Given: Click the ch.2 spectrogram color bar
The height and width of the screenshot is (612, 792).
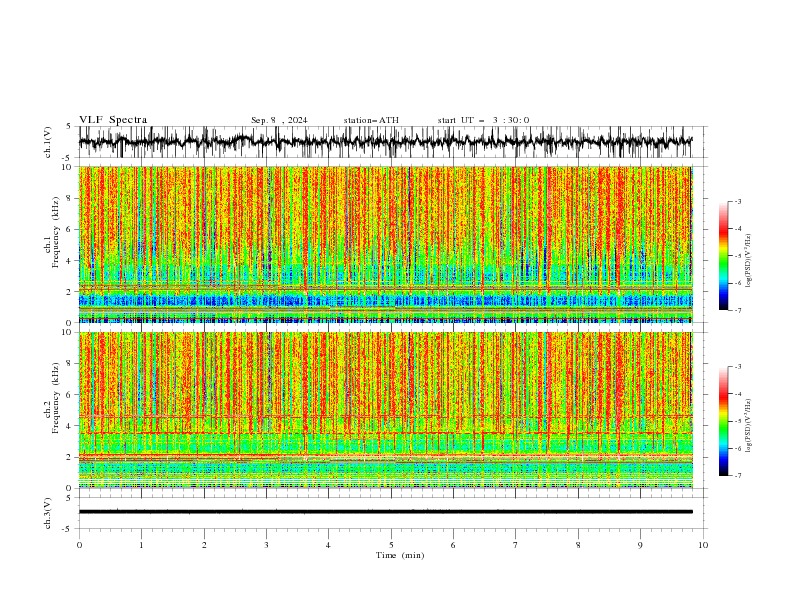Looking at the screenshot, I should pos(723,421).
